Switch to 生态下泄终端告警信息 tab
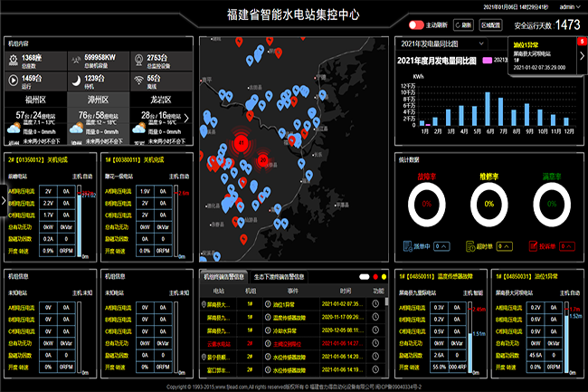 280,276
